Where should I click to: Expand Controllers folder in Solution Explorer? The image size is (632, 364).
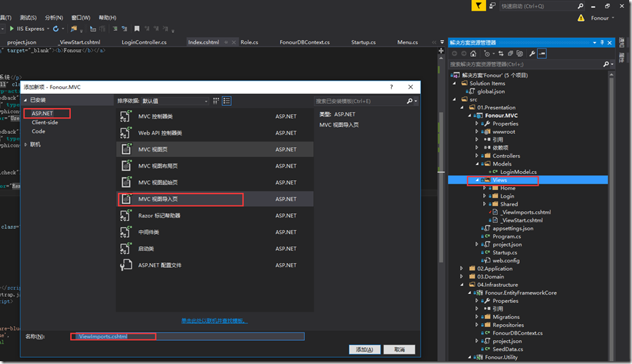coord(477,156)
